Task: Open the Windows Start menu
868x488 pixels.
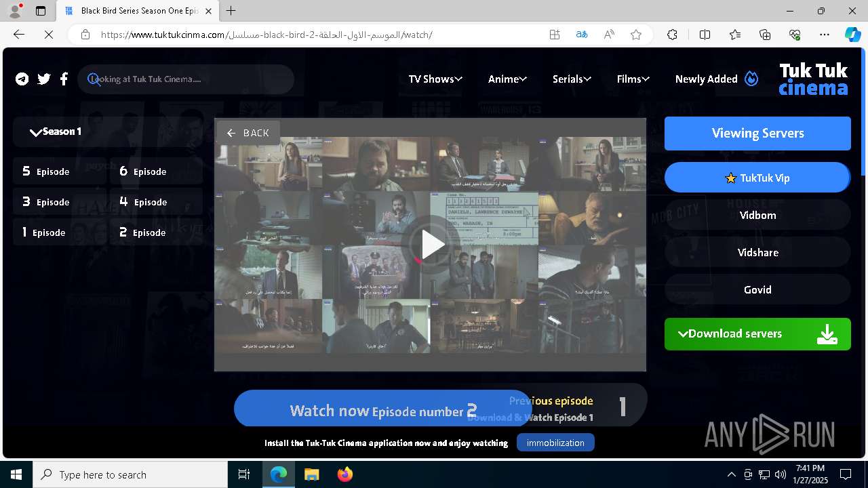Action: coord(16,474)
